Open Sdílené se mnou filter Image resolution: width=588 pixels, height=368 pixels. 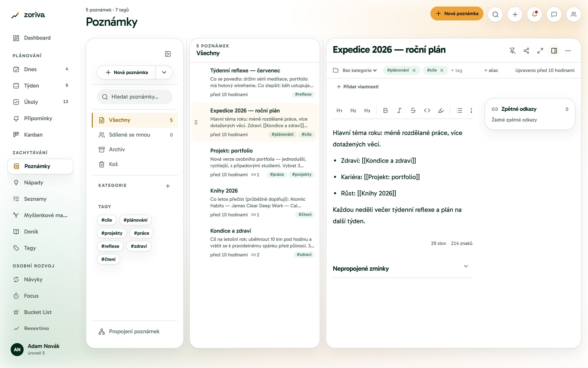click(135, 135)
